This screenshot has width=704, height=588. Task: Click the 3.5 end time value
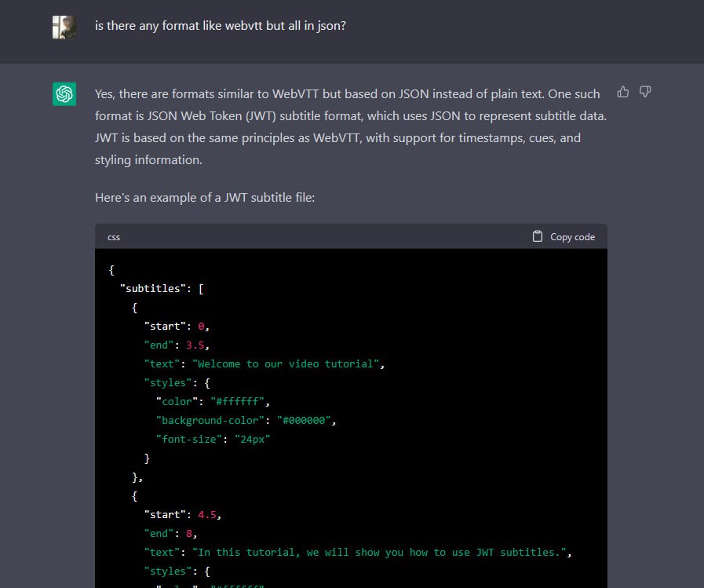click(x=195, y=345)
